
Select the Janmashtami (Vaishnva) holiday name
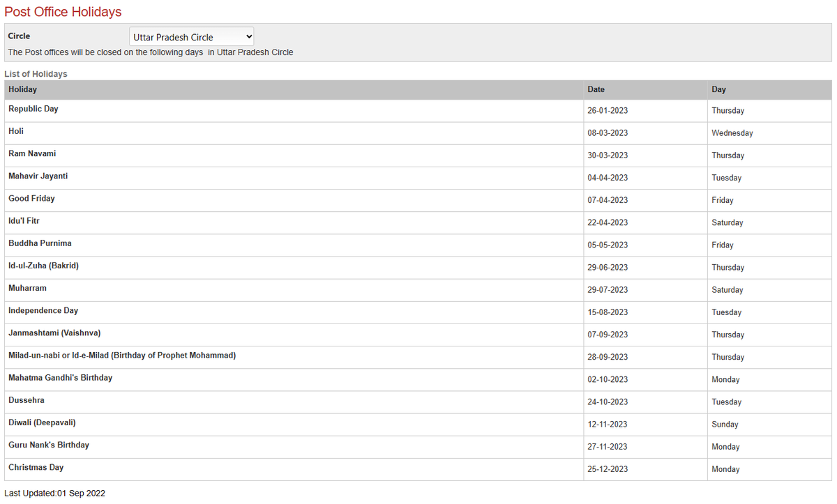[54, 333]
